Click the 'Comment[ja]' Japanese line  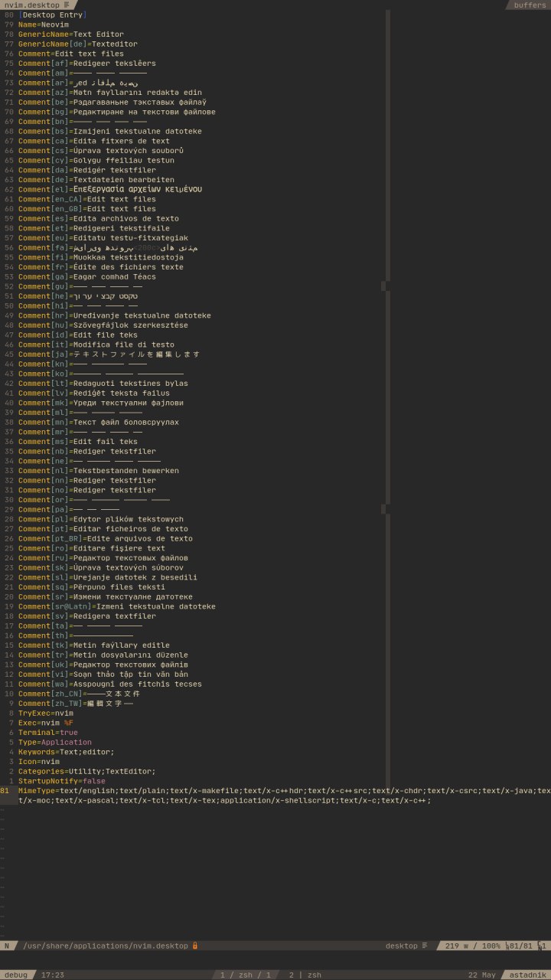click(x=109, y=354)
